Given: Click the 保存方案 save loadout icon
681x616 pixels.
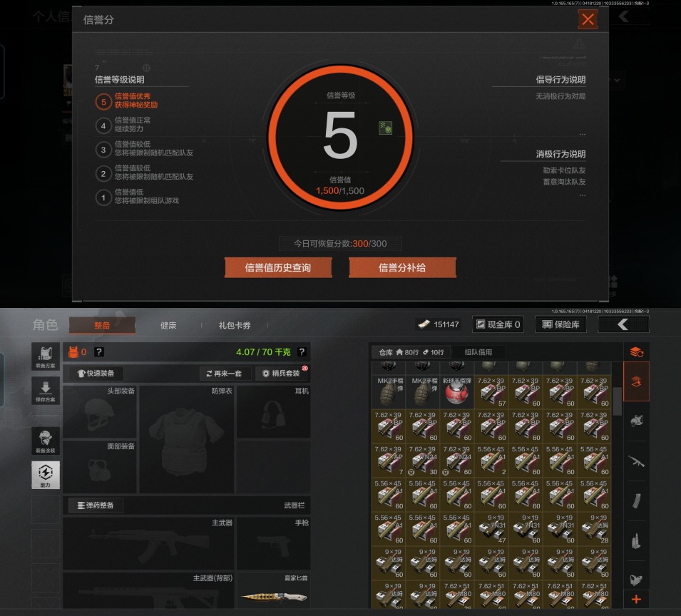Looking at the screenshot, I should coord(46,391).
